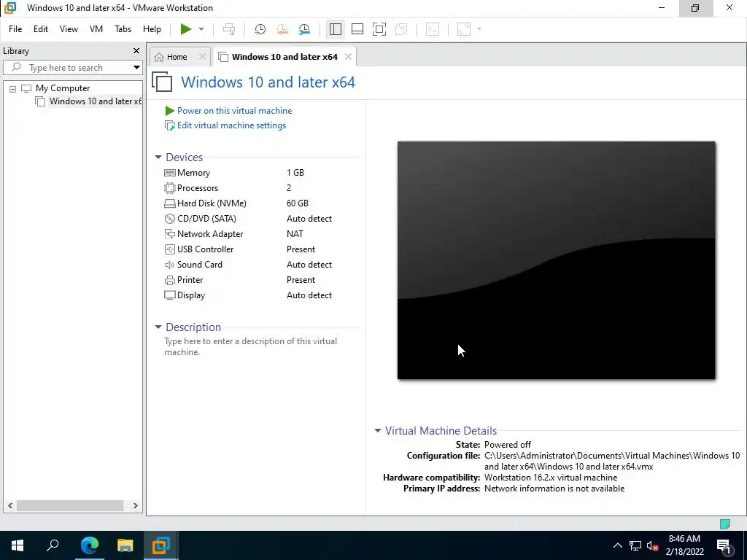Open the stretch options dropdown arrow
Viewport: 747px width, 560px height.
coord(479,29)
